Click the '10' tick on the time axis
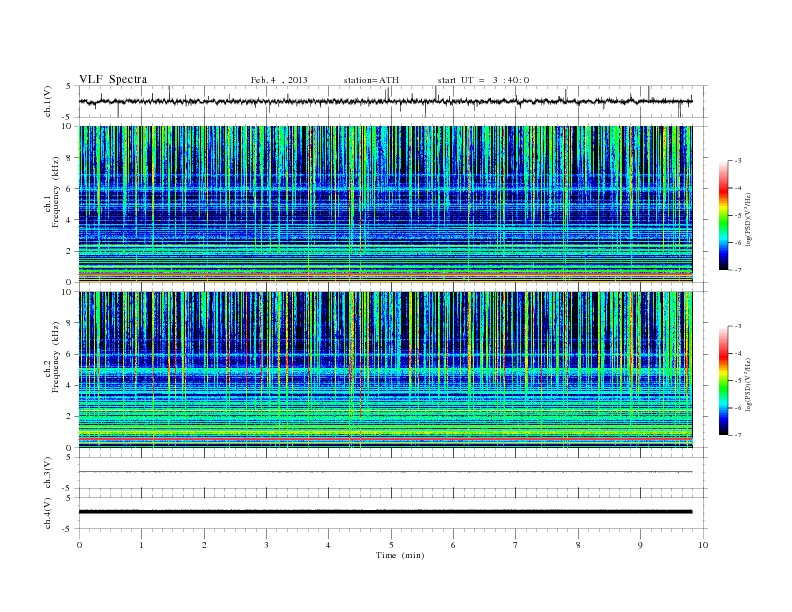Screen dimensions: 792x612 (703, 545)
